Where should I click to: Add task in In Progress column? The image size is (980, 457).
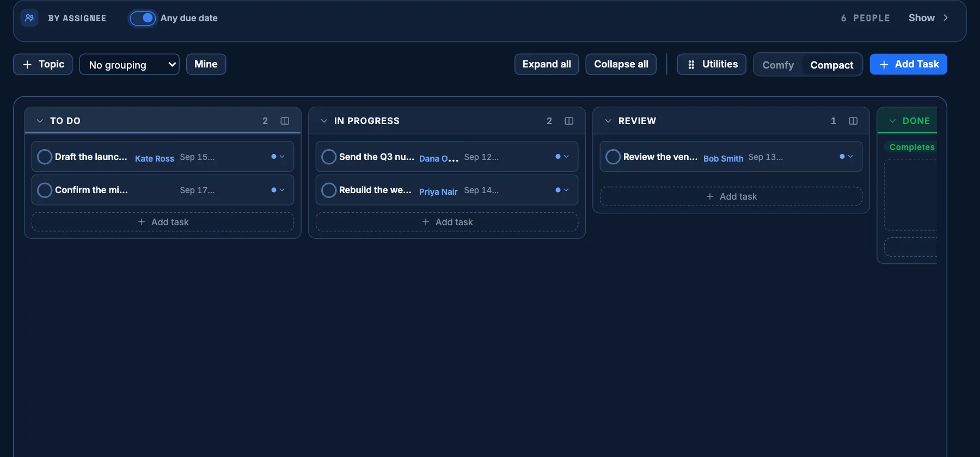tap(447, 222)
